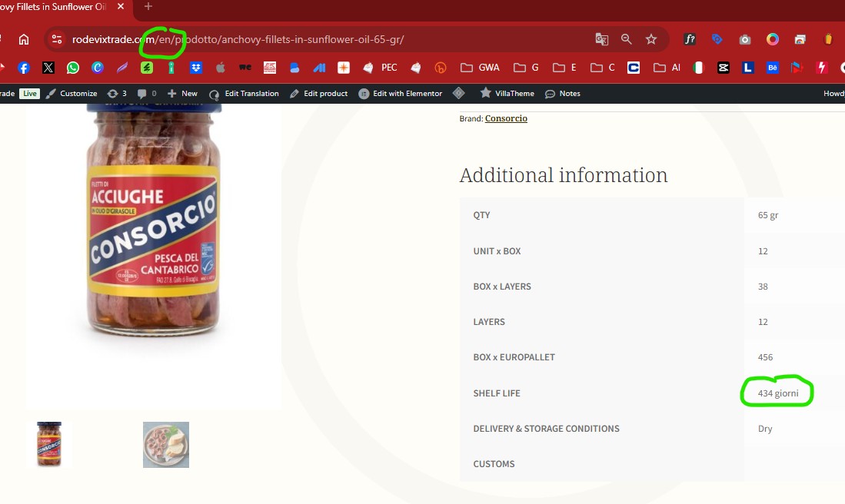This screenshot has height=504, width=845.
Task: Bookmark this page with the star icon
Action: point(651,39)
